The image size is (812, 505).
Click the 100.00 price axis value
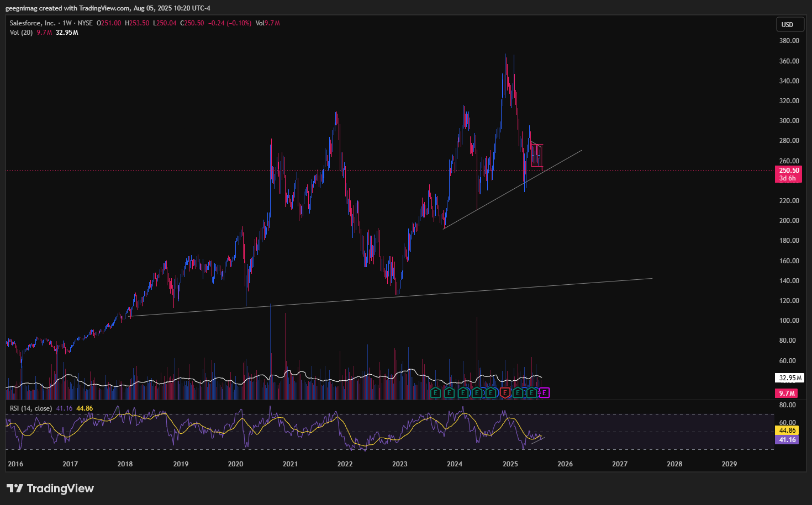[x=789, y=321]
